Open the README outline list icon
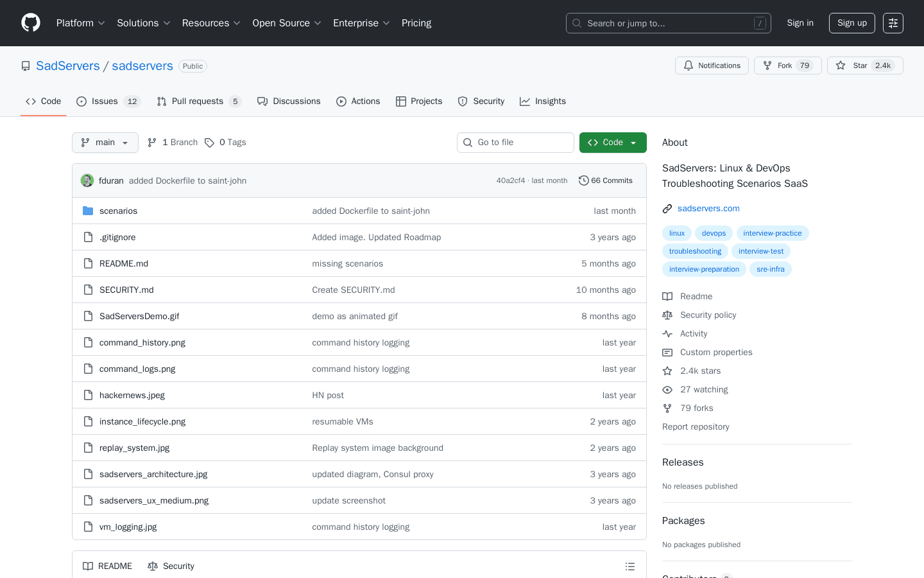The width and height of the screenshot is (924, 578). click(630, 566)
